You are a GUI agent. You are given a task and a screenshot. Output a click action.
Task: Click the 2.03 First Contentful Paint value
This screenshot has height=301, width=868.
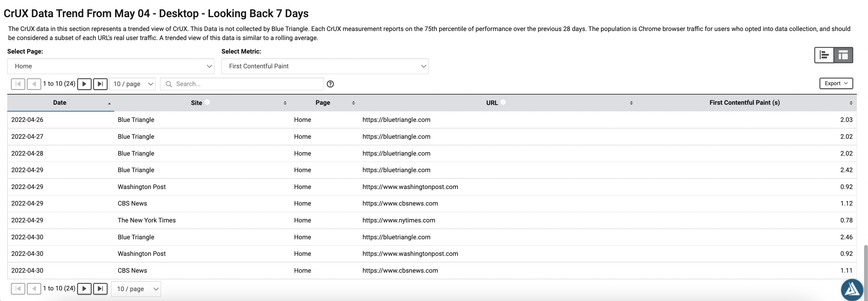(x=846, y=120)
